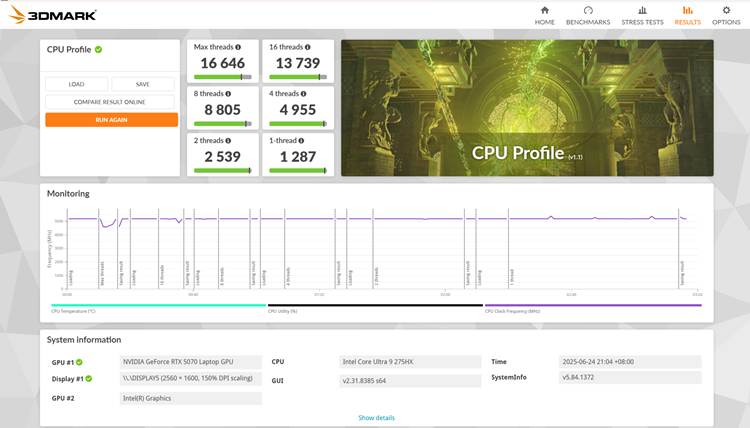Open the Stress Tests chart icon
750x428 pixels.
[x=642, y=10]
